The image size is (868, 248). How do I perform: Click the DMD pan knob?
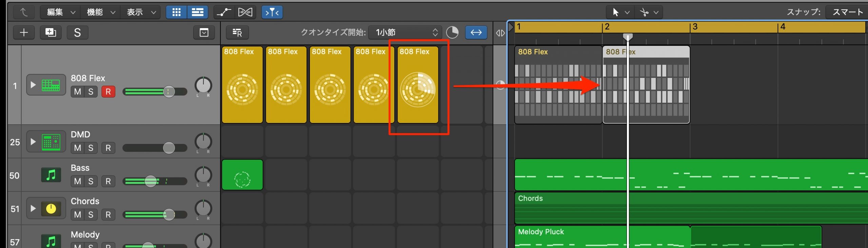[203, 142]
